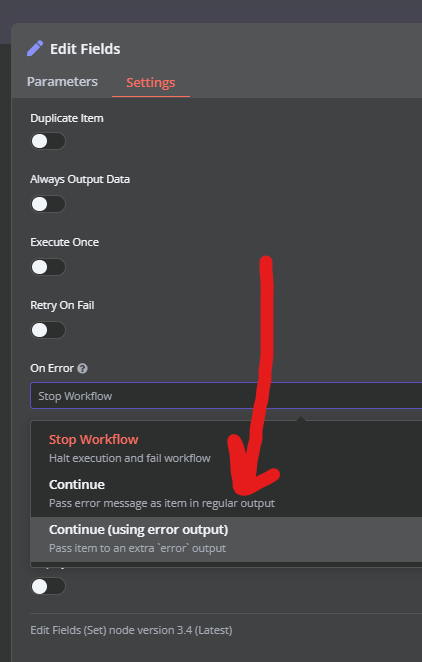Click the On Error help question-mark icon
Viewport: 422px width, 662px height.
(83, 369)
